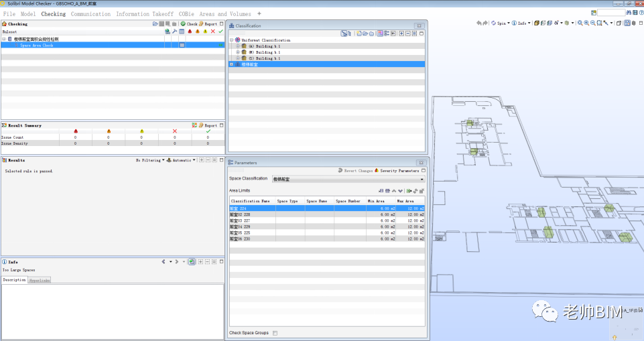644x341 pixels.
Task: Open the Automatic dropdown in Results
Action: 181,160
